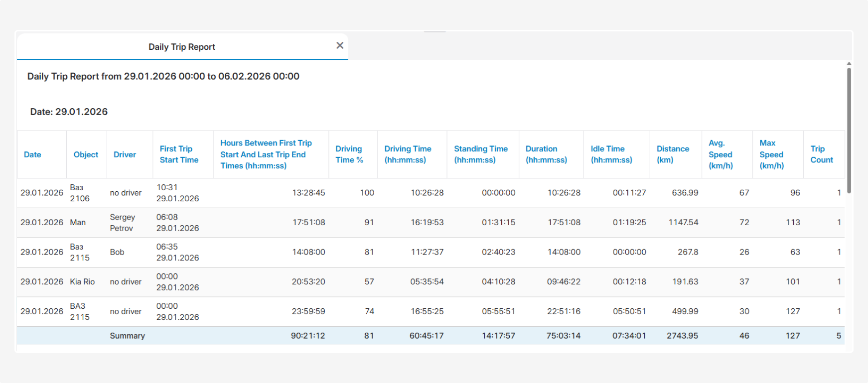Click Hours Between First Trip header

click(266, 154)
